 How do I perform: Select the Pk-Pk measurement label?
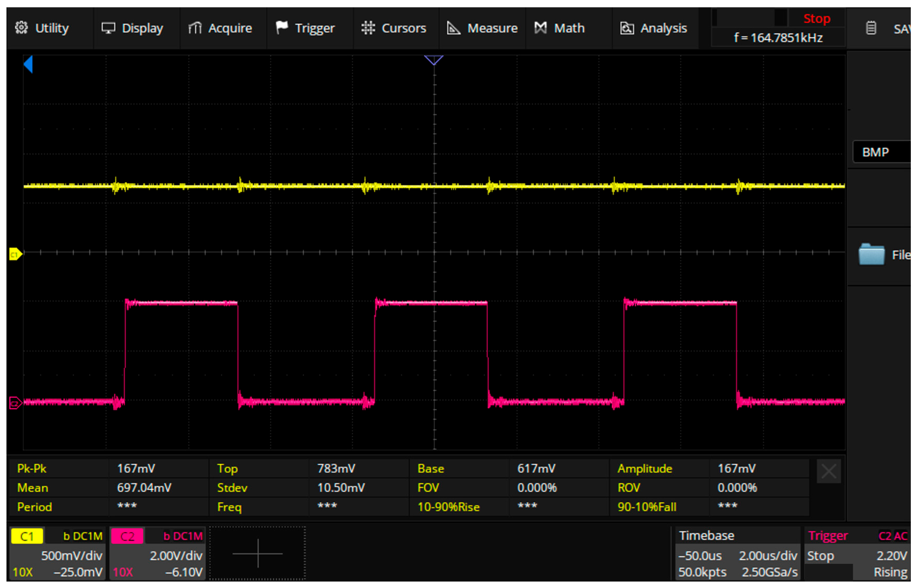tap(32, 468)
